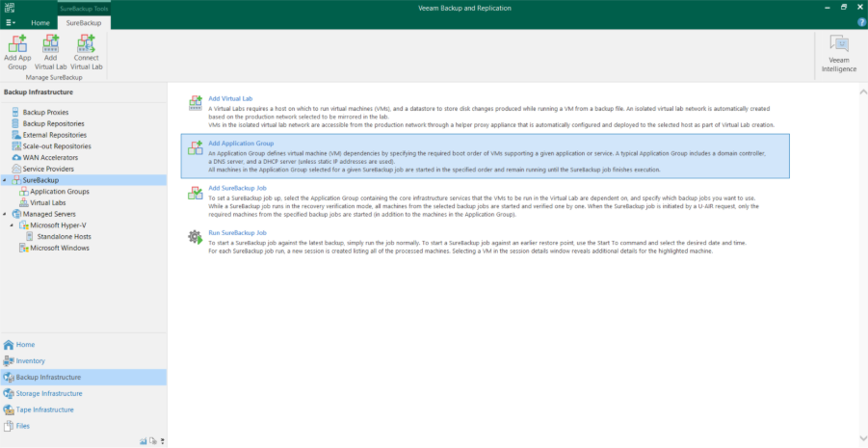Viewport: 868px width, 448px height.
Task: Select the Backup Proxies node icon
Action: pyautogui.click(x=15, y=113)
